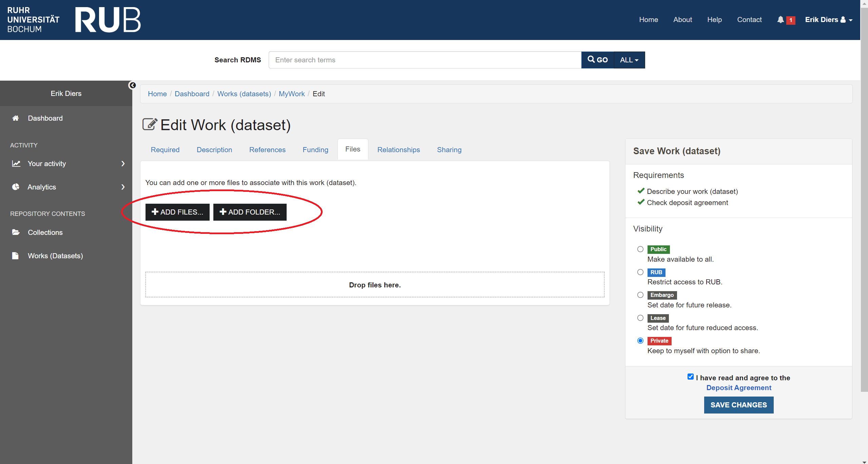This screenshot has height=464, width=868.
Task: Click the Collections icon in sidebar
Action: point(16,232)
